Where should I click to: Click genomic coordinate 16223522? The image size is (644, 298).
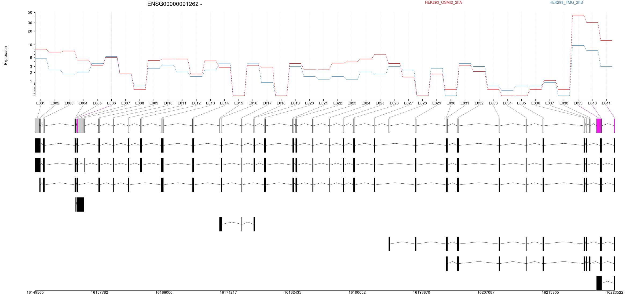[615, 292]
